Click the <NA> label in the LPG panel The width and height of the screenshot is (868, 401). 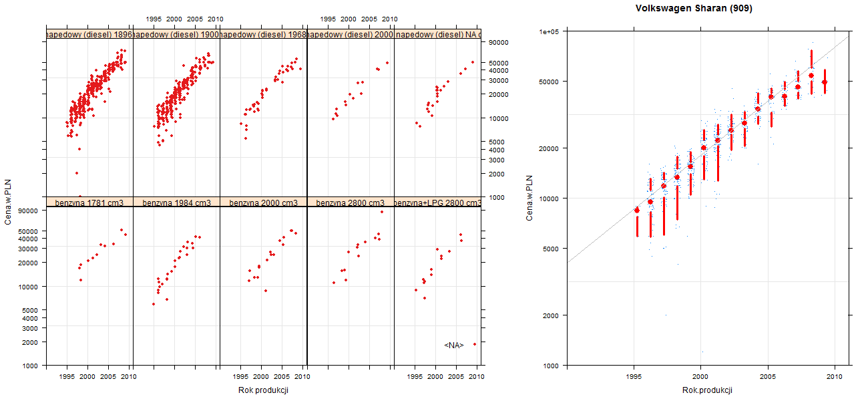454,345
